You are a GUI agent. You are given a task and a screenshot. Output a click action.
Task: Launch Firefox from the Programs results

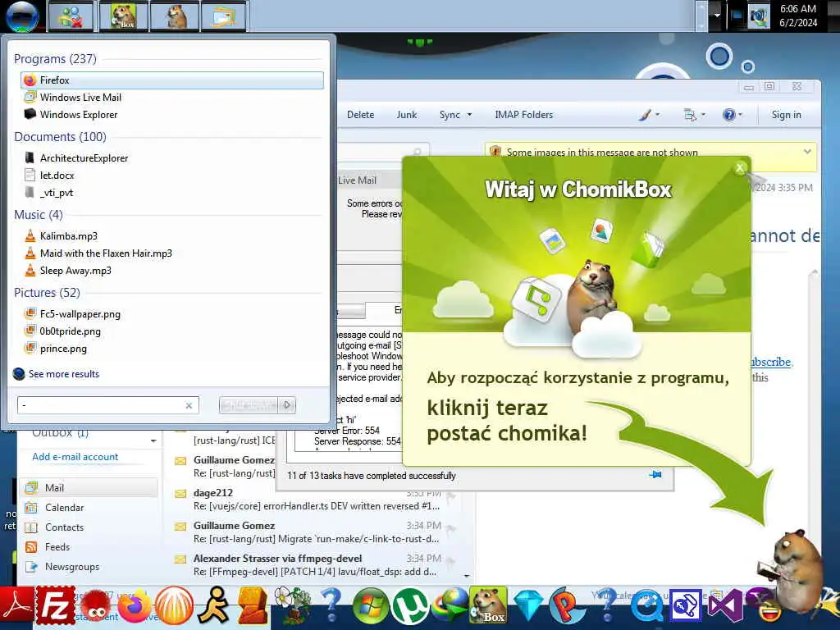pyautogui.click(x=172, y=80)
